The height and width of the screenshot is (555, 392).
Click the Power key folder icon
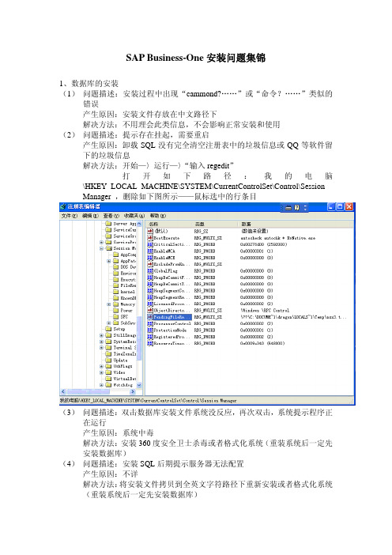(115, 311)
